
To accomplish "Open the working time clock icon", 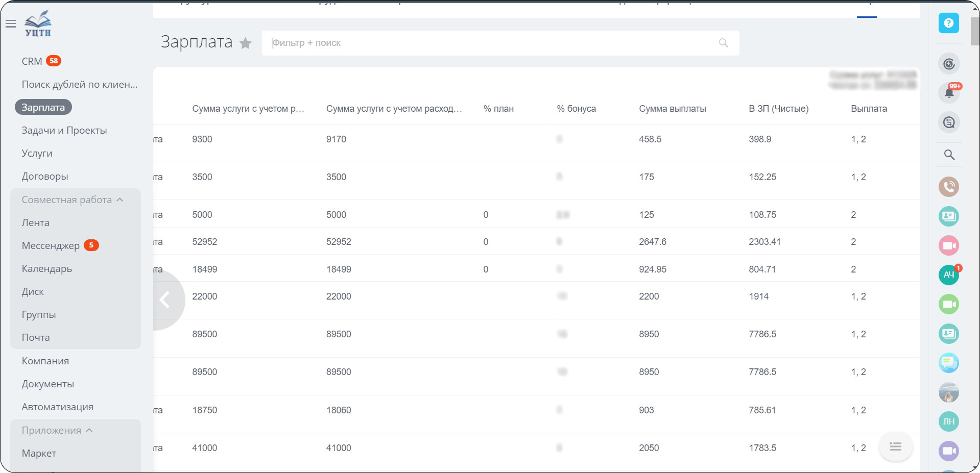I will click(x=948, y=64).
